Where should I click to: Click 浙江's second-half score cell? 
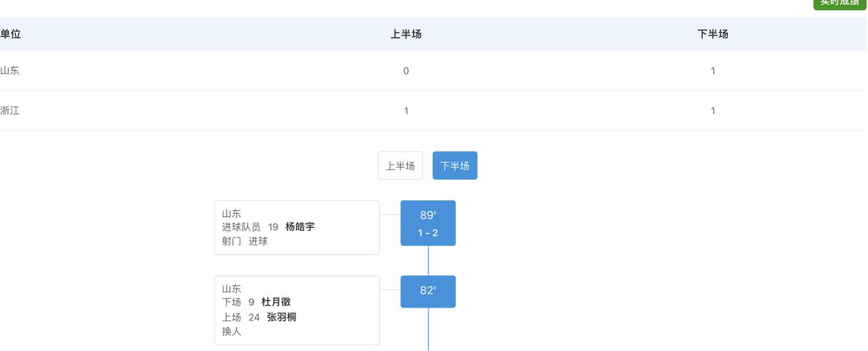(x=712, y=111)
